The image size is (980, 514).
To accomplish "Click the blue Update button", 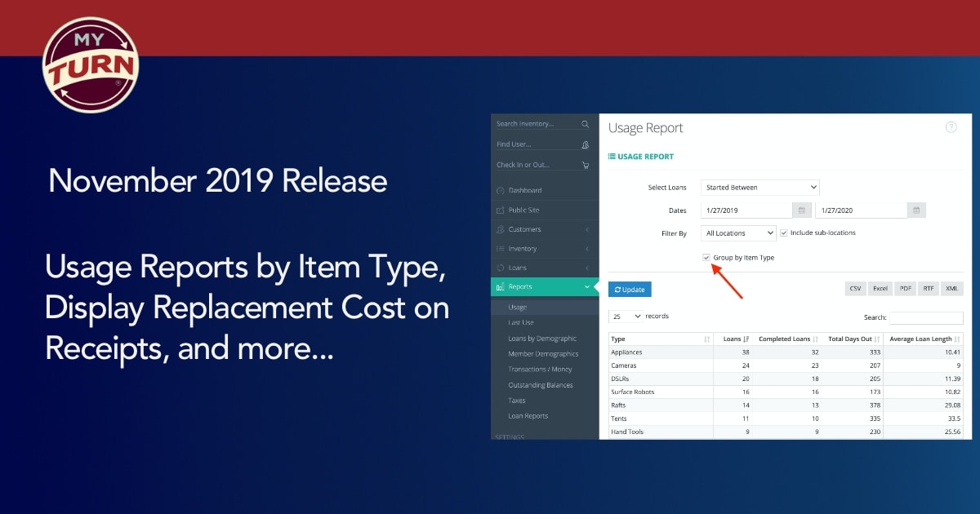I will pos(630,290).
